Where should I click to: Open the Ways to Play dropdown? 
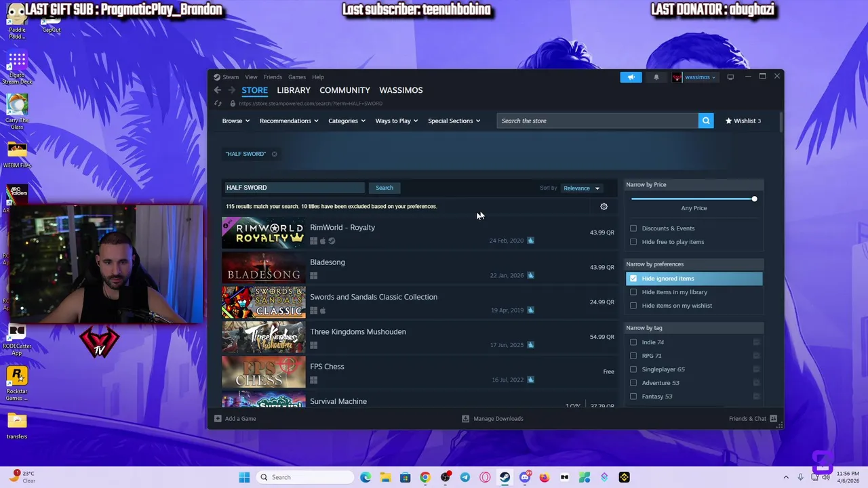point(397,121)
